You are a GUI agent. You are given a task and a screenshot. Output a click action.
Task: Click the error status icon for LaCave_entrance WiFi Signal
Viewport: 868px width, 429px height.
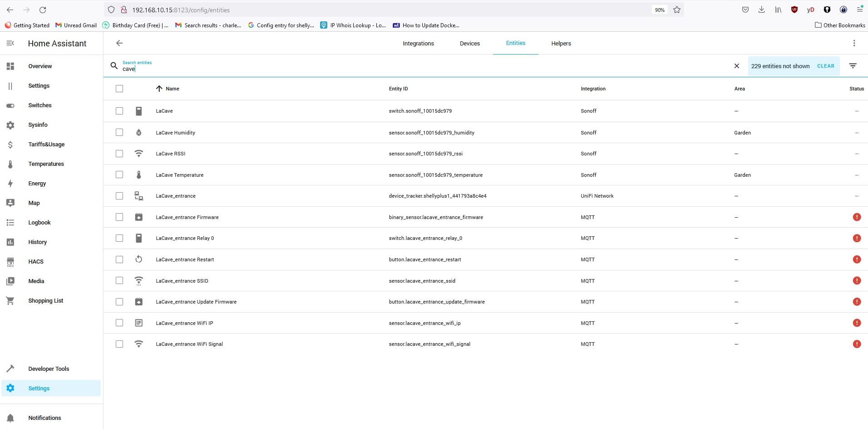point(857,344)
